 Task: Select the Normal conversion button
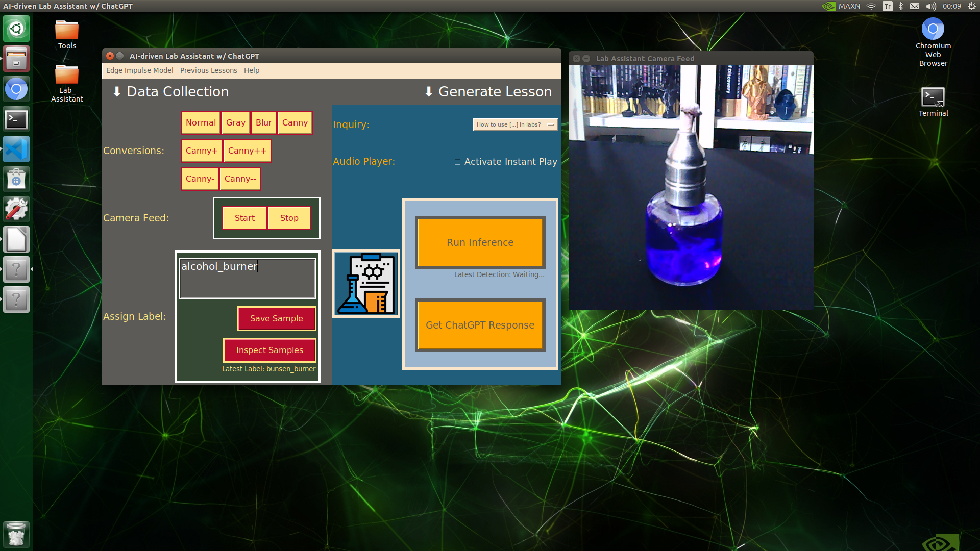click(x=200, y=122)
